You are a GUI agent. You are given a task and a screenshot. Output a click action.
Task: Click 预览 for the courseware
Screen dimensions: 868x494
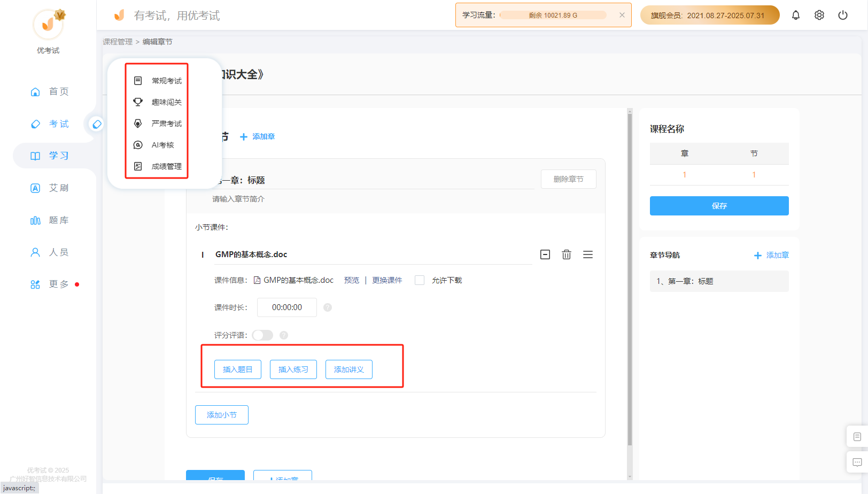tap(352, 280)
